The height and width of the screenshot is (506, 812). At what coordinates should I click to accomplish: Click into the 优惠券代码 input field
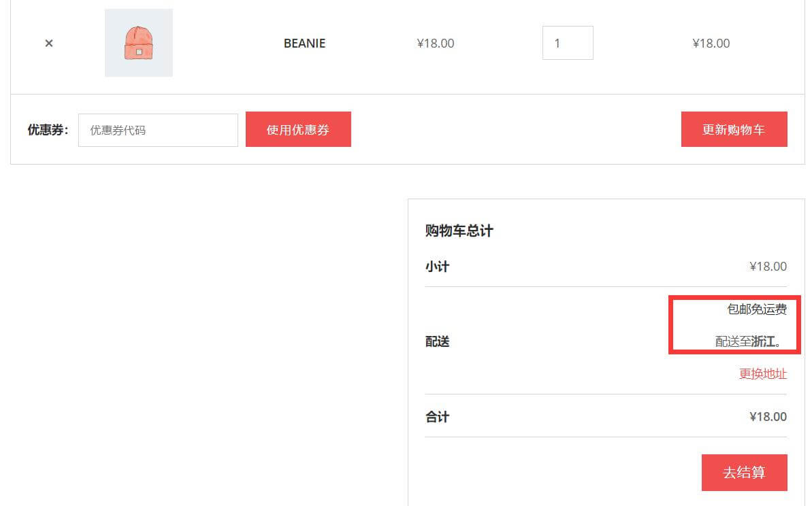[158, 130]
